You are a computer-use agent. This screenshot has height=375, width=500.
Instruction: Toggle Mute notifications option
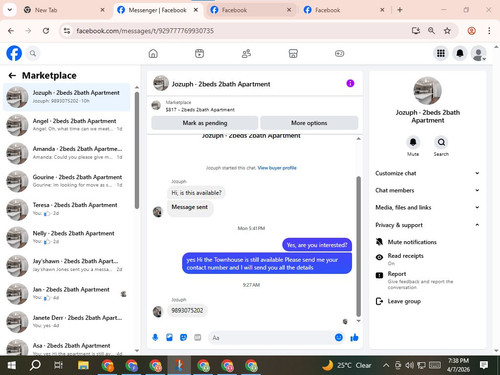tap(427, 242)
